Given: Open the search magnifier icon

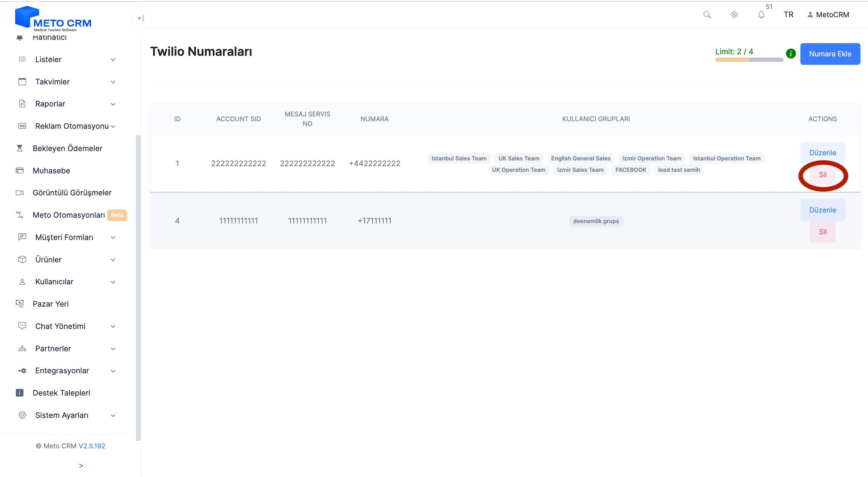Looking at the screenshot, I should [707, 14].
